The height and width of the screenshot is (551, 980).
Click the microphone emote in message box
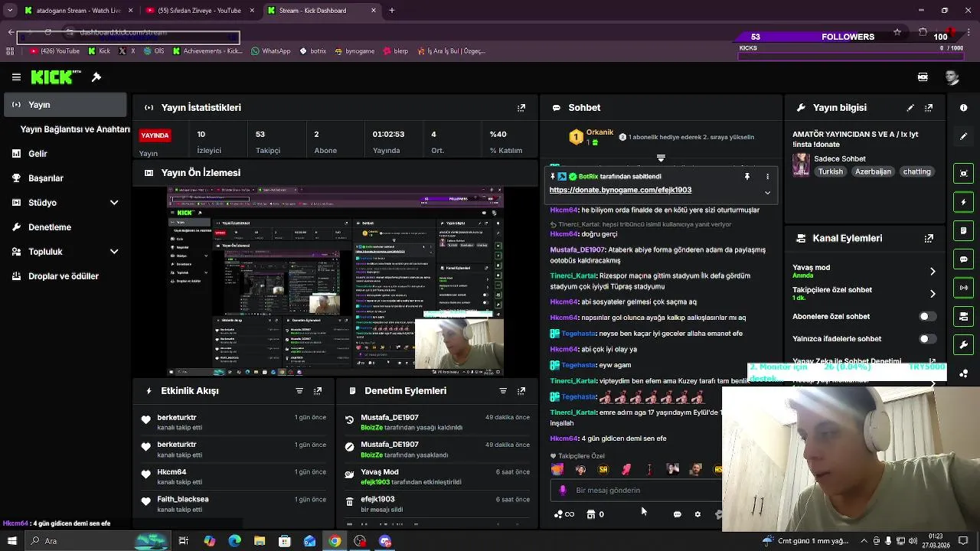click(x=563, y=491)
